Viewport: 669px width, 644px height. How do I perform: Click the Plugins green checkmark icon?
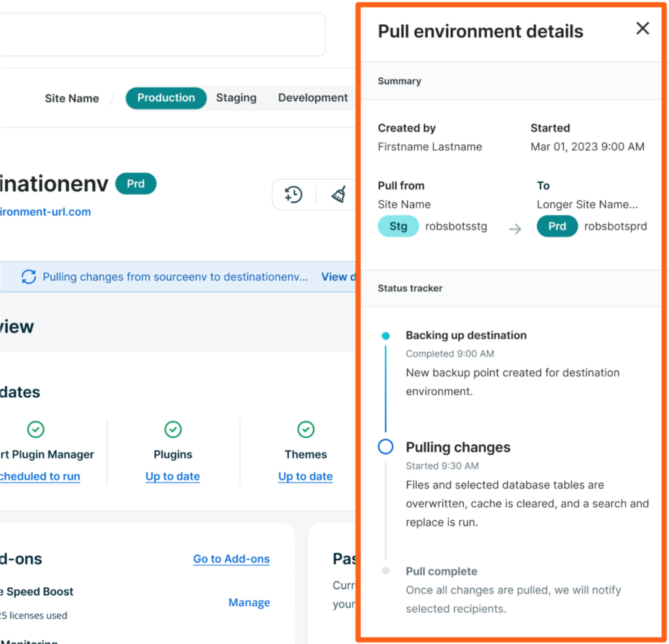pyautogui.click(x=172, y=429)
